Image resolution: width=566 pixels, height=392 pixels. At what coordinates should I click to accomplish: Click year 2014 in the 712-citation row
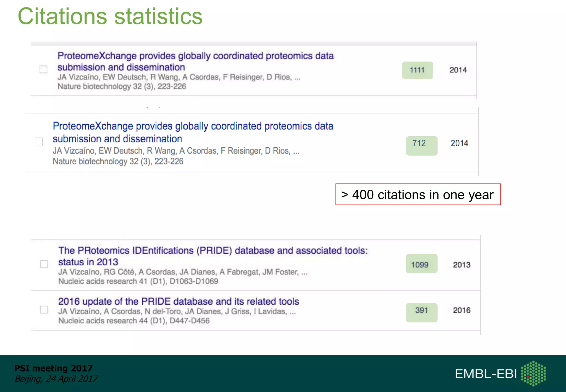459,143
